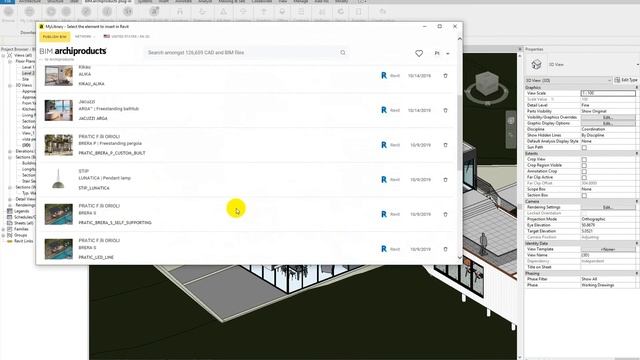Toggle the Annotation Crop checkbox

tap(584, 171)
